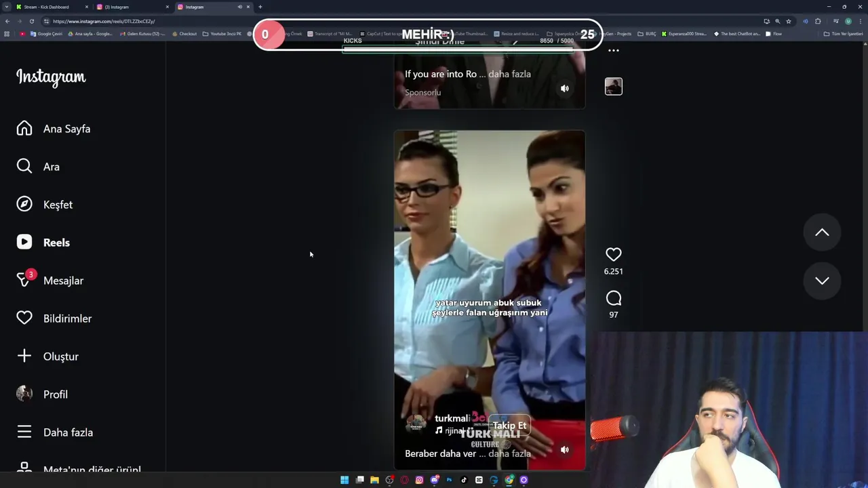868x488 pixels.
Task: Open TikTok from taskbar
Action: [464, 480]
